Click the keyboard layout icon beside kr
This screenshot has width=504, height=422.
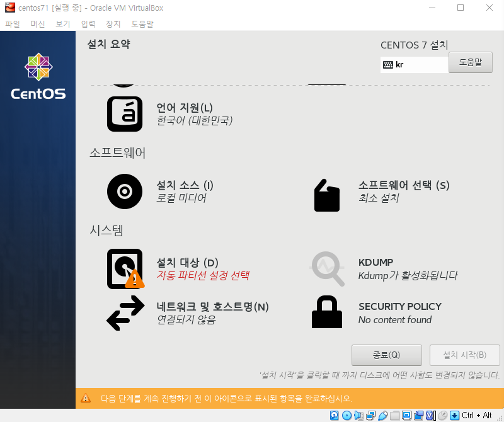pos(388,65)
